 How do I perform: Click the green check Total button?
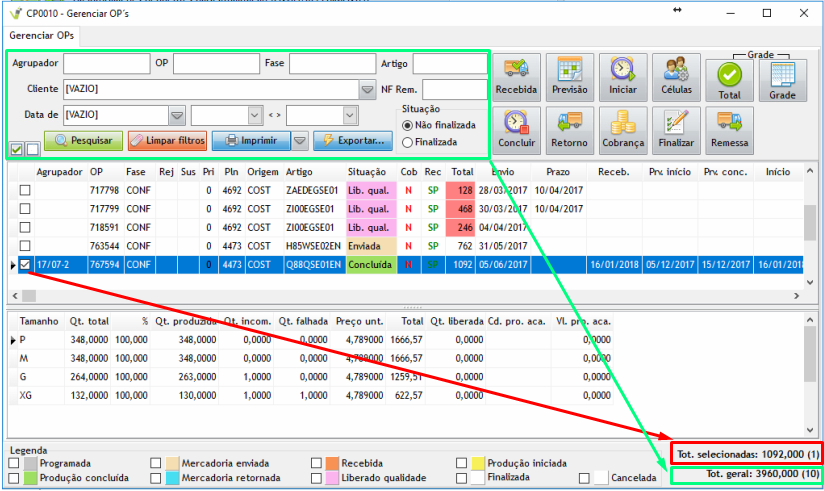(x=729, y=80)
